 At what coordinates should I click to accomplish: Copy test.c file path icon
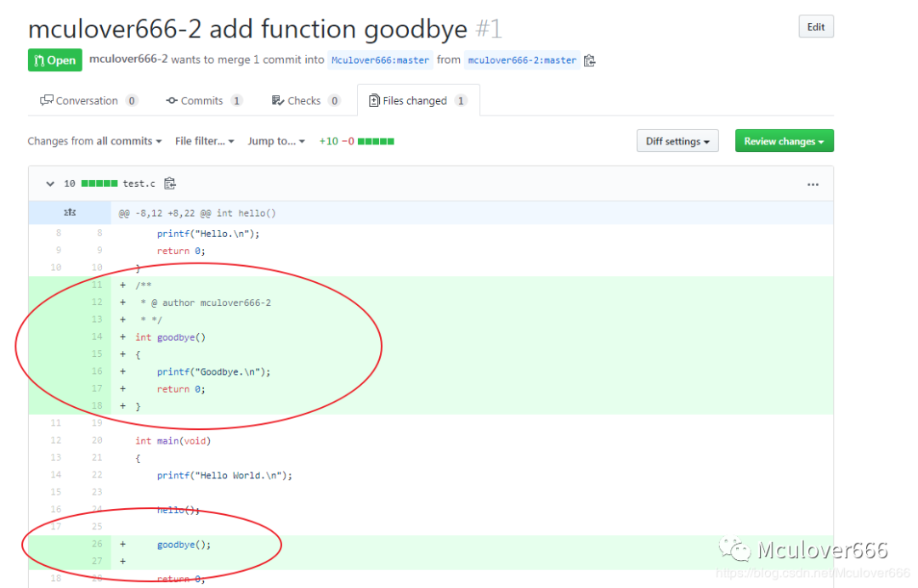(170, 184)
